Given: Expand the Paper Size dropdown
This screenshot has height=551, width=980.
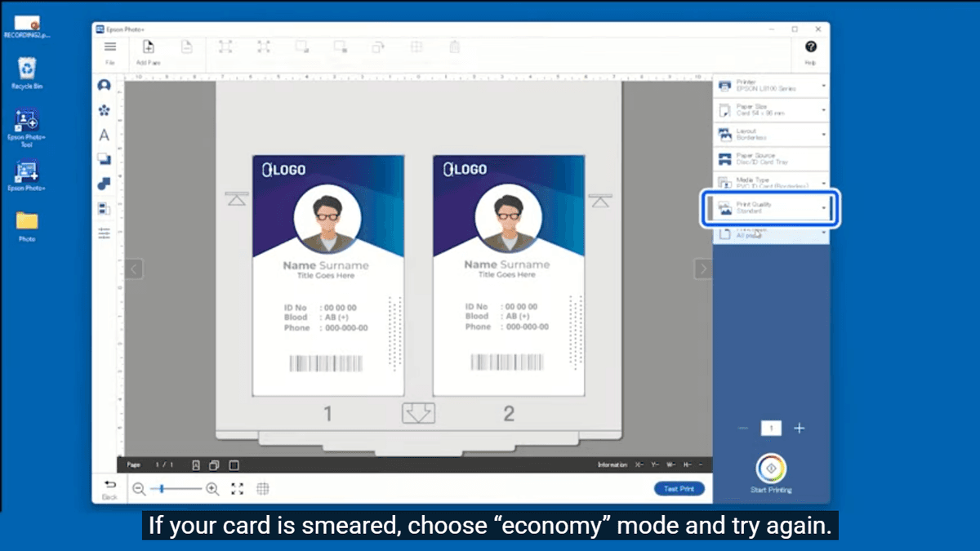Looking at the screenshot, I should click(x=771, y=109).
